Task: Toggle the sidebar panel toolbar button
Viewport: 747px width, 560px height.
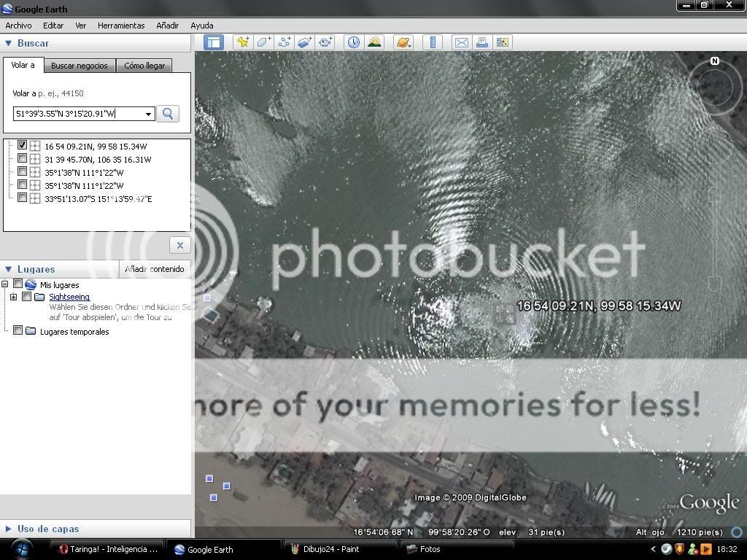Action: pos(214,42)
